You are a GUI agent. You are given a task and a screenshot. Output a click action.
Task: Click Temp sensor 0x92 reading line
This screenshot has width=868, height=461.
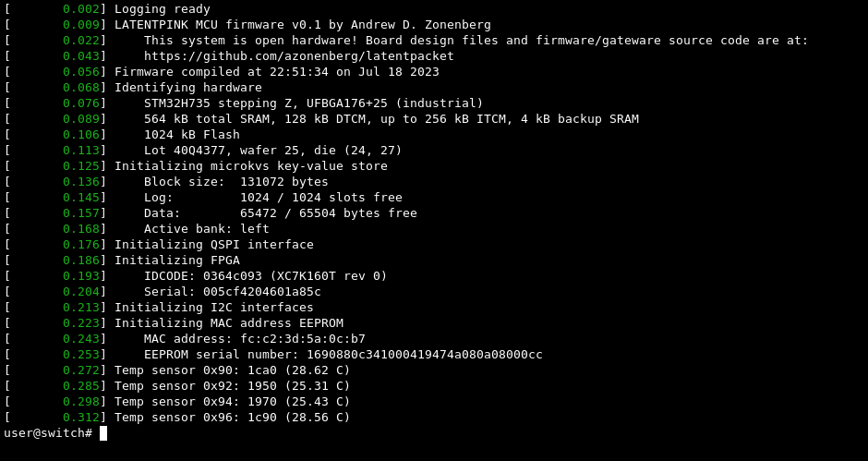point(233,385)
